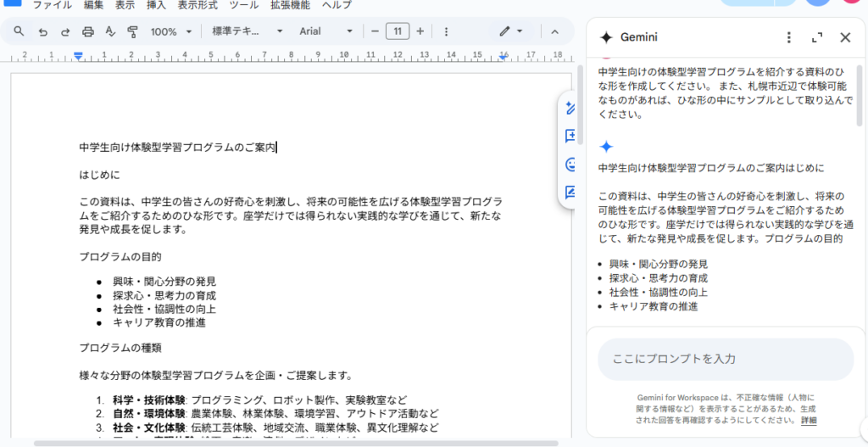The width and height of the screenshot is (868, 447).
Task: Open the editing mode pencil dropdown
Action: (511, 31)
